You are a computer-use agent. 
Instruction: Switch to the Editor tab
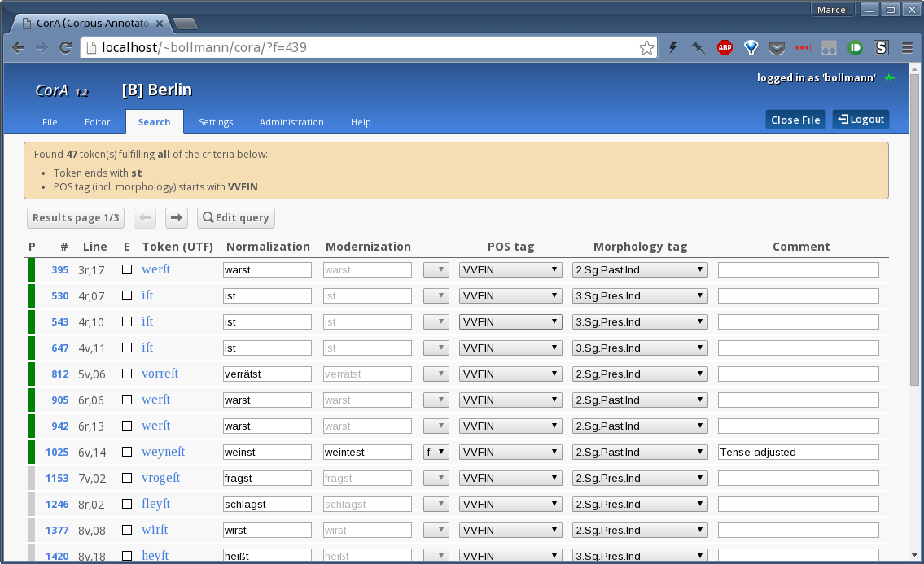97,122
